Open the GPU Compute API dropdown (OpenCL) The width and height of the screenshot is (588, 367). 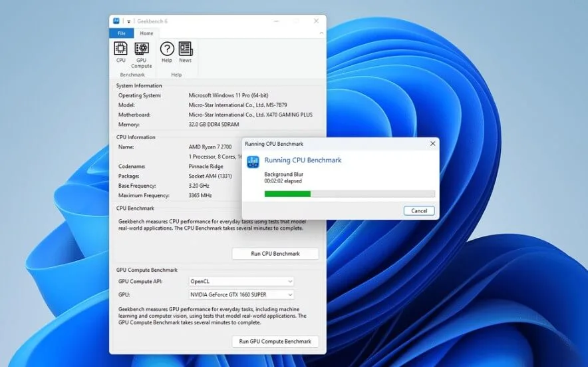pyautogui.click(x=241, y=281)
